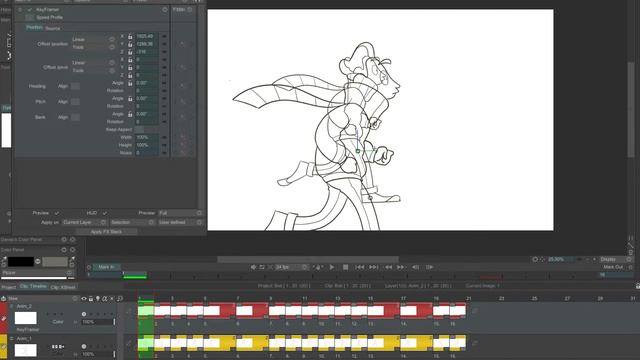Switch to the Clip: Timeline tab
This screenshot has height=360, width=640.
[33, 287]
